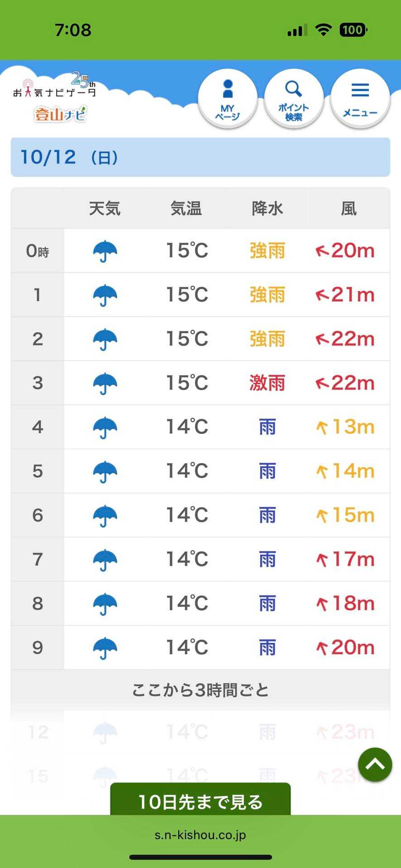Tap the umbrella icon at 0時
Viewport: 401px width, 868px height.
105,251
